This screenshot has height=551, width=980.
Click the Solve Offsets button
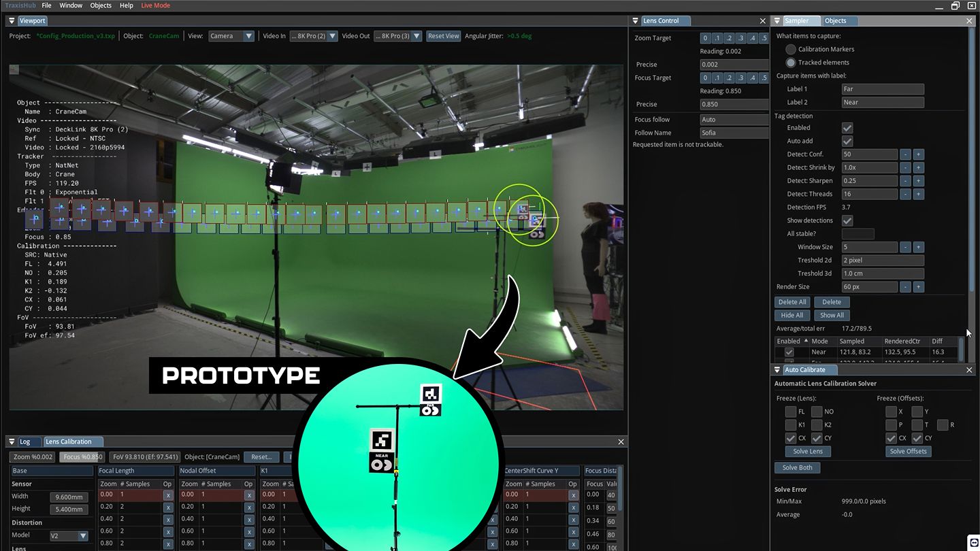coord(909,452)
